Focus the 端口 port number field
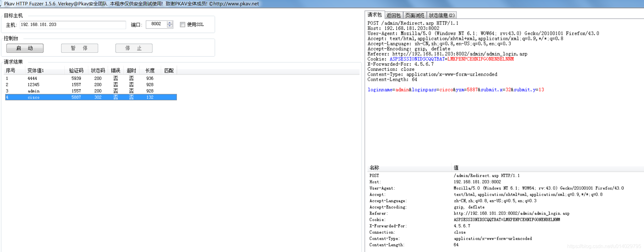This screenshot has width=644, height=252. point(156,24)
